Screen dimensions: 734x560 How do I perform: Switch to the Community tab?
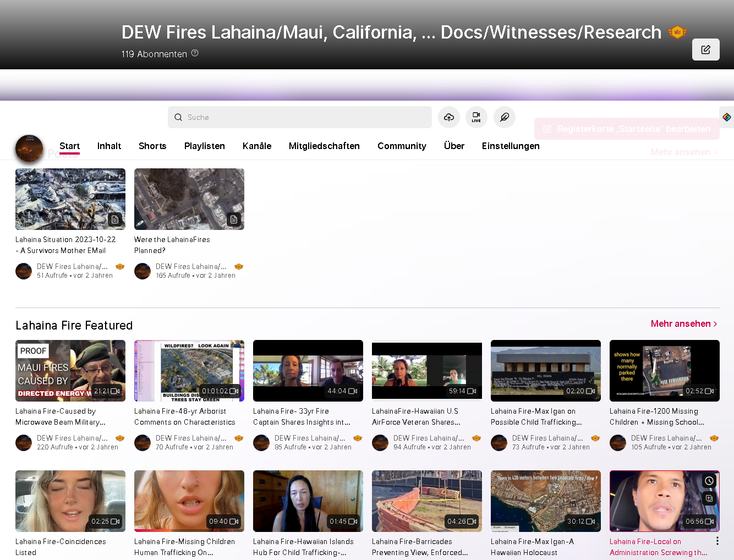point(402,146)
